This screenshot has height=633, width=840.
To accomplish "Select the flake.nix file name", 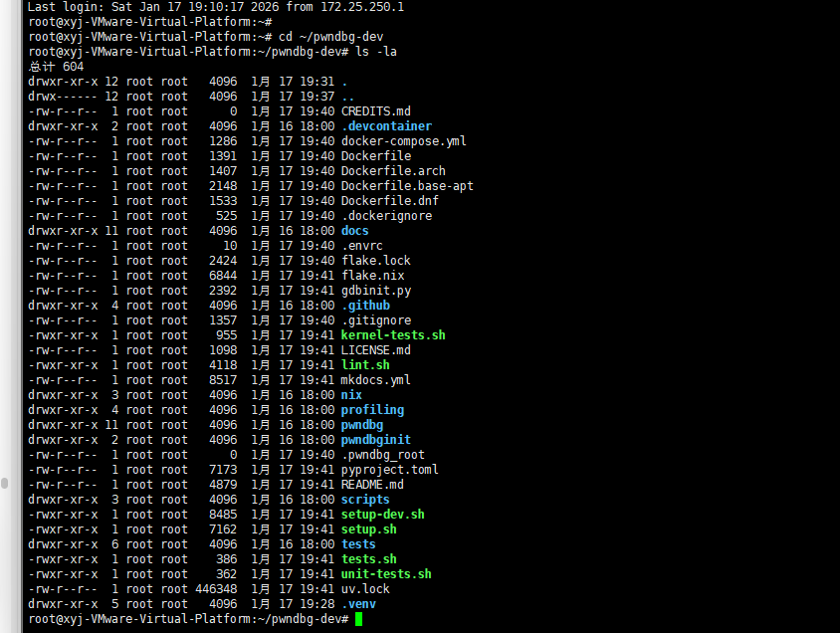I will pos(372,276).
